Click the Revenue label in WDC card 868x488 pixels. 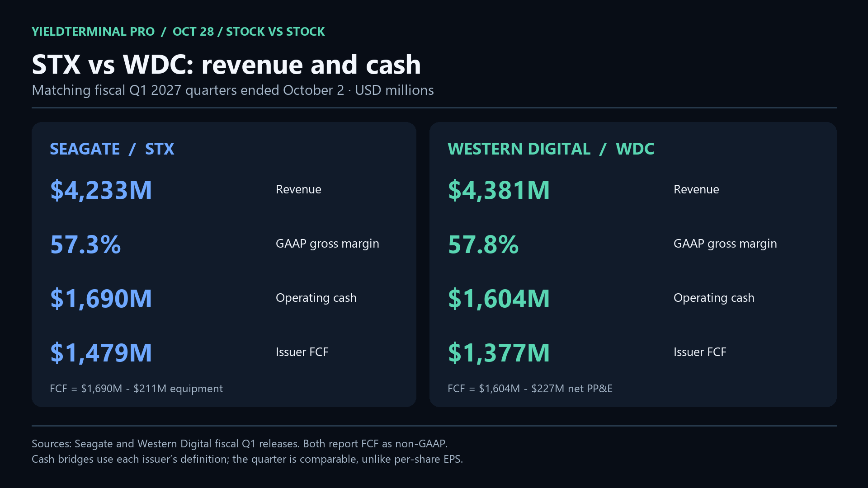(x=696, y=189)
